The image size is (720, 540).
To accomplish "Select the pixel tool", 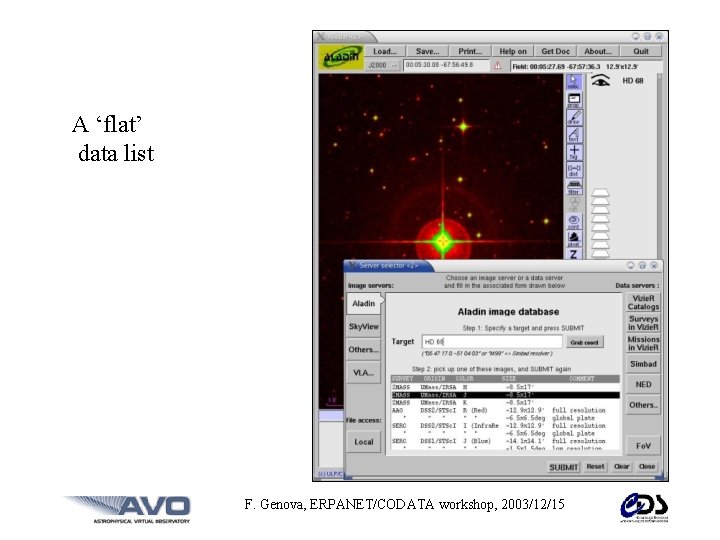I will 574,239.
